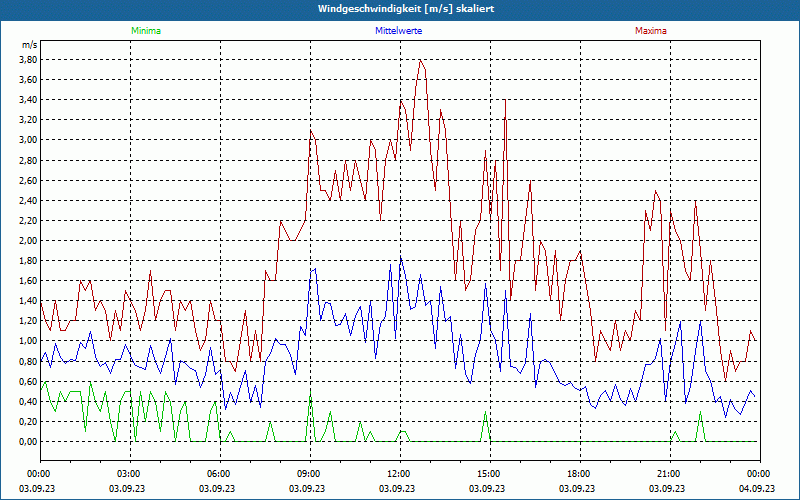Click the 1,00 y-axis value

point(28,341)
